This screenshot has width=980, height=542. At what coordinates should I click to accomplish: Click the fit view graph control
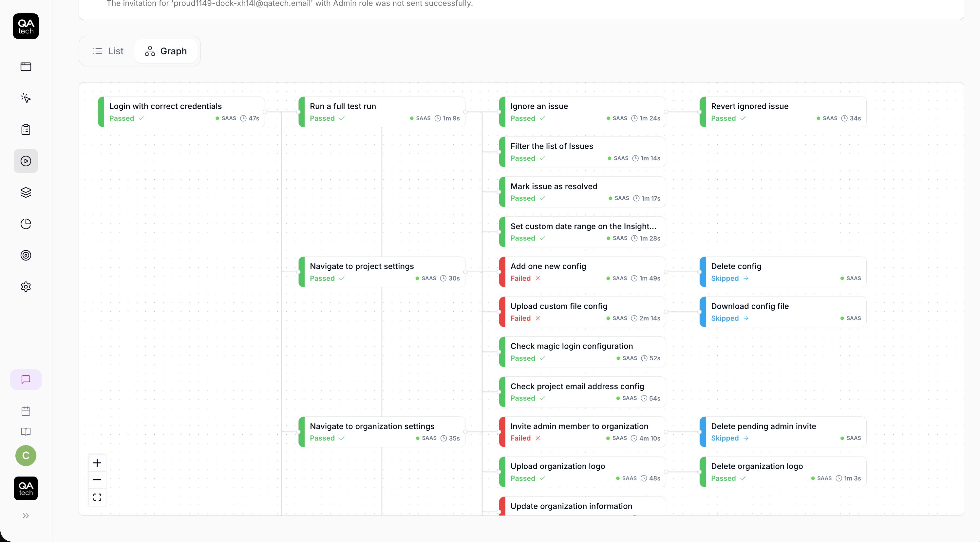97,497
